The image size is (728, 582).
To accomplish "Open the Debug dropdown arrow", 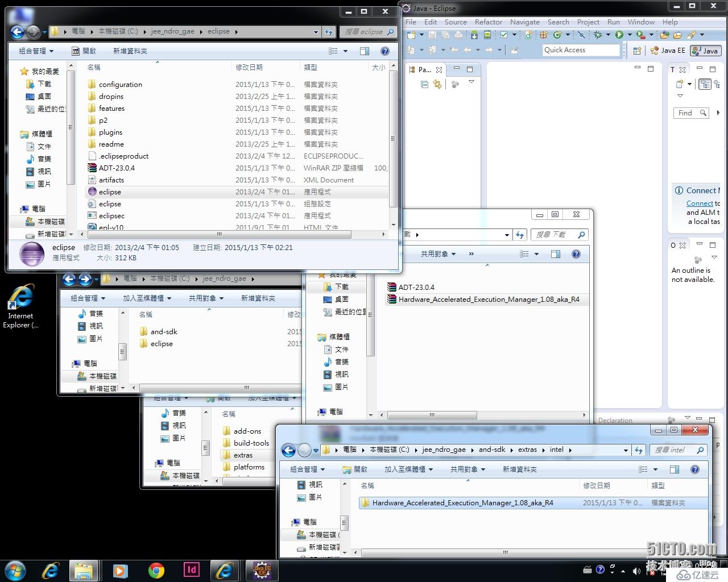I will [608, 35].
